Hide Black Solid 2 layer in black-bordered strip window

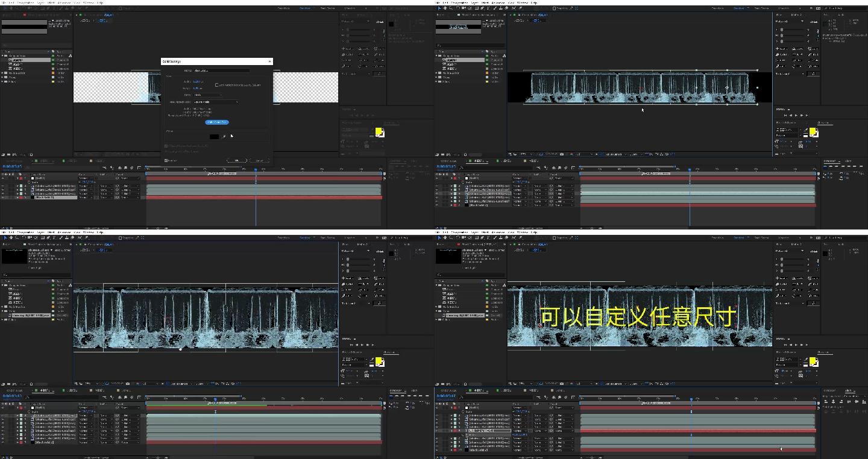[x=437, y=205]
